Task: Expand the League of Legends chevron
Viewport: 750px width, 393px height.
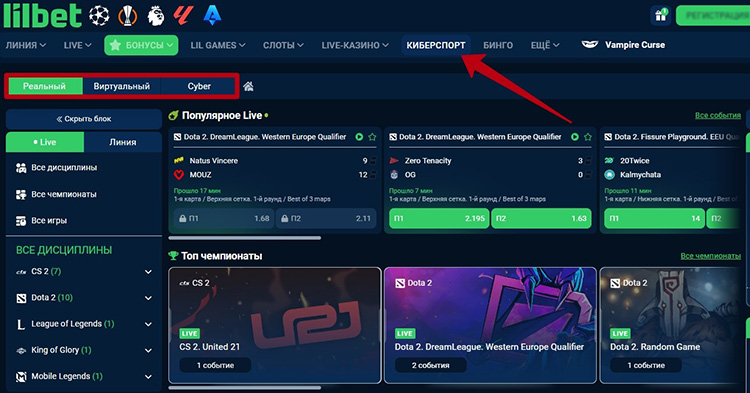Action: tap(148, 324)
